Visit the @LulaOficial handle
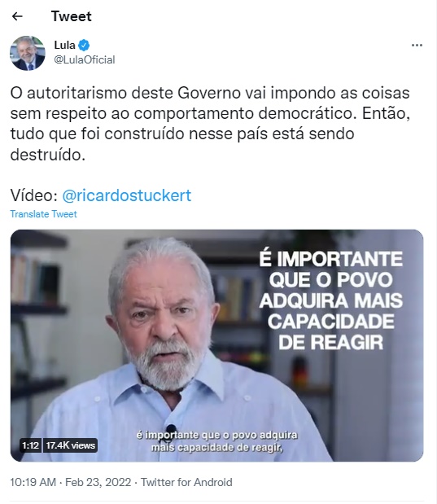 click(85, 59)
